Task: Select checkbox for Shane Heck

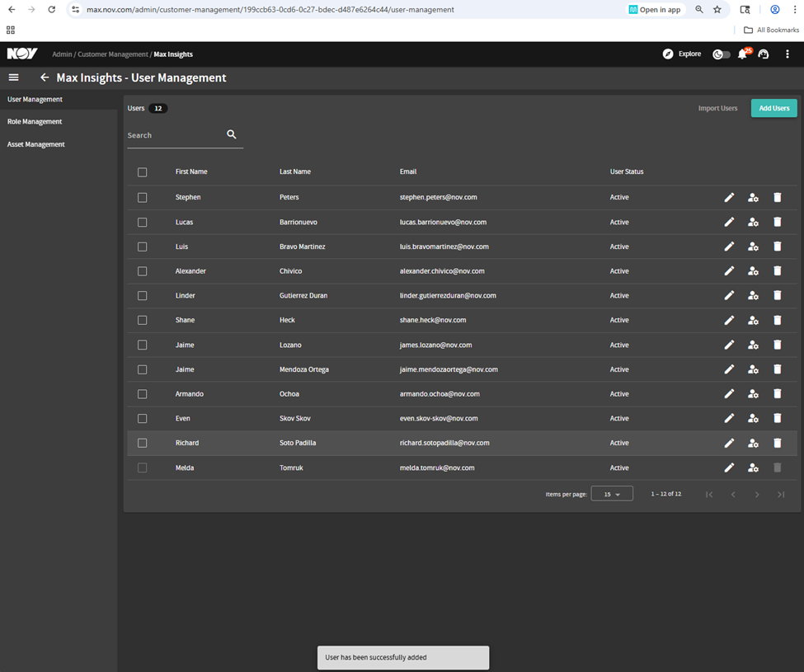Action: pyautogui.click(x=143, y=321)
